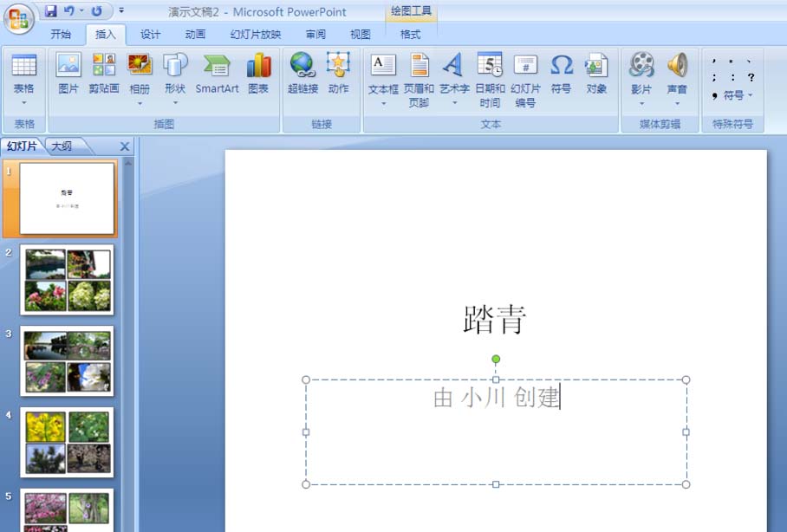Insert a picture with the 图片 button
This screenshot has width=787, height=532.
[x=68, y=74]
